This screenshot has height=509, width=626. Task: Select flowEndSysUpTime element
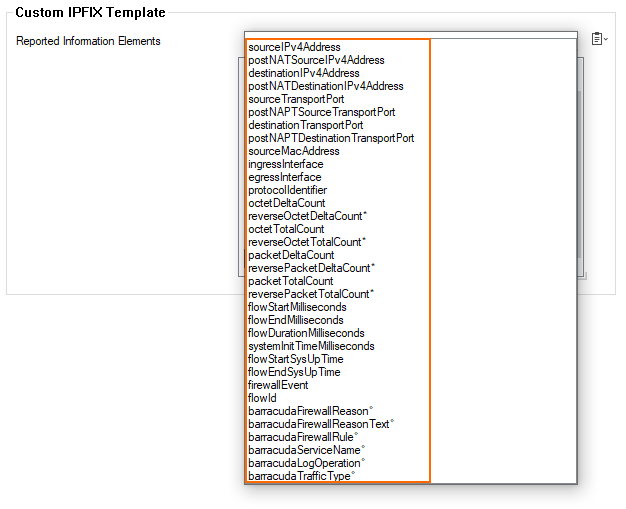click(294, 372)
